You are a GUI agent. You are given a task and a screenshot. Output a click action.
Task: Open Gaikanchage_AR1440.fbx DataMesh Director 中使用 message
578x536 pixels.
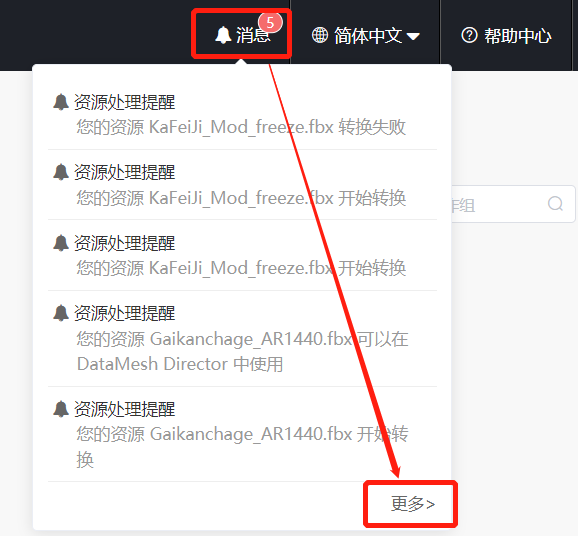[242, 339]
